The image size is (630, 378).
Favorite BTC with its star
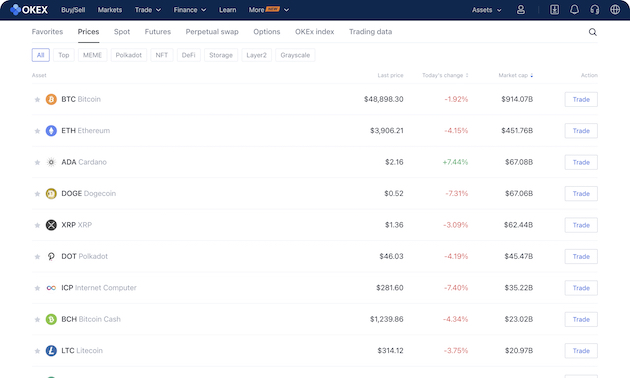37,99
